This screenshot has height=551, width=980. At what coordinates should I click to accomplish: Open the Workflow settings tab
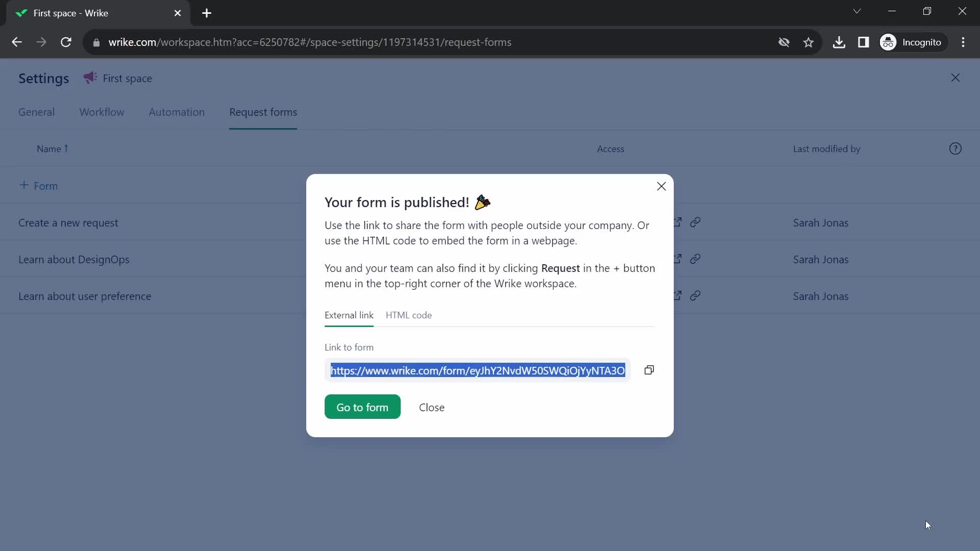[102, 112]
